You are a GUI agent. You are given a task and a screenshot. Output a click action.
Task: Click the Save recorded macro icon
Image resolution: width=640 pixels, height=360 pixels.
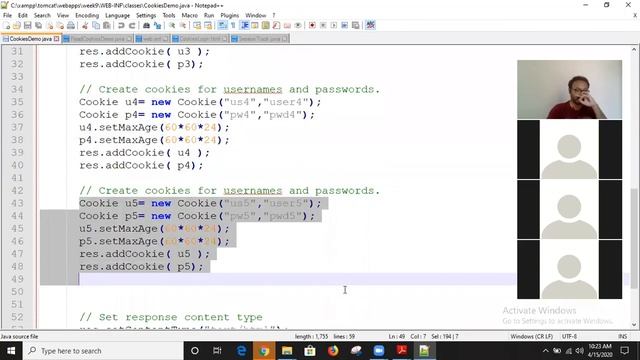tap(356, 25)
